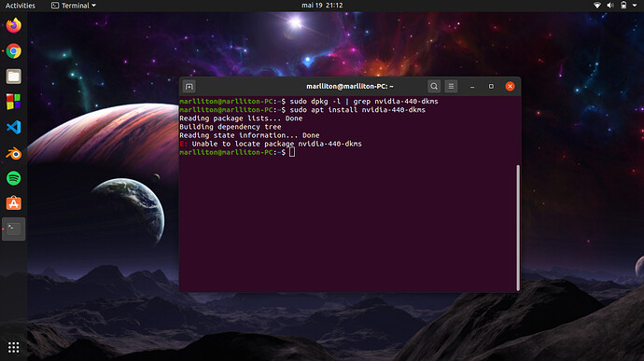Image resolution: width=644 pixels, height=361 pixels.
Task: Open the Activities overview
Action: click(21, 6)
